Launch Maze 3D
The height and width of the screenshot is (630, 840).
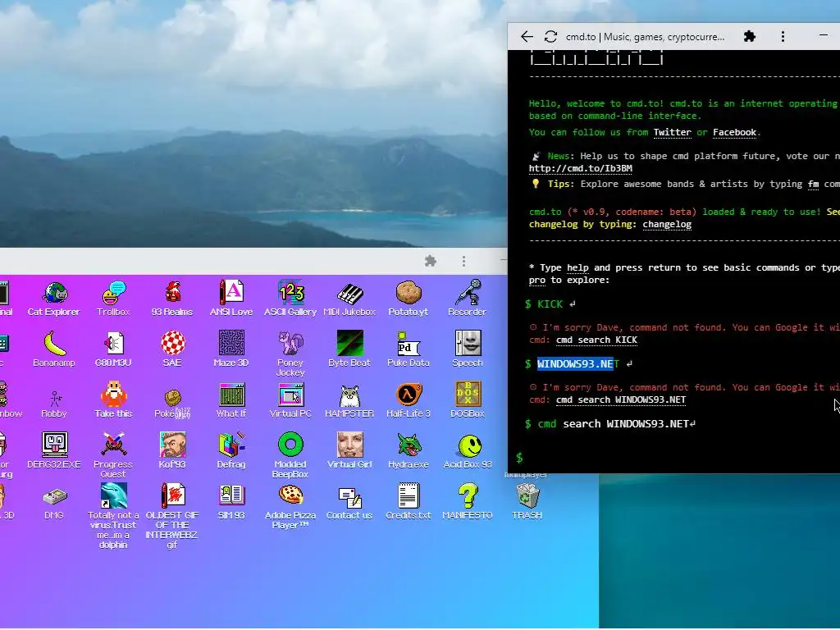coord(231,349)
